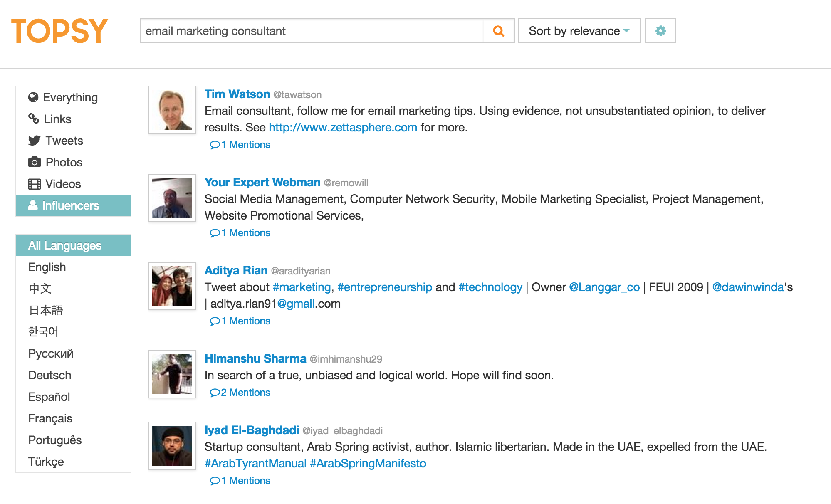The width and height of the screenshot is (831, 504).
Task: Click Iyad El-Baghdadi's profile photo
Action: 172,446
